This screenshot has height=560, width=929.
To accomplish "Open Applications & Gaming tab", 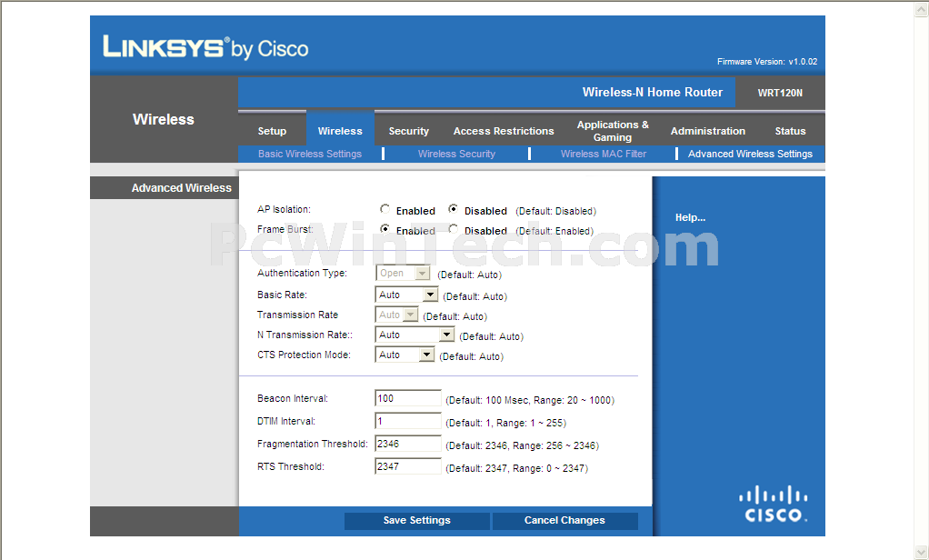I will (613, 131).
